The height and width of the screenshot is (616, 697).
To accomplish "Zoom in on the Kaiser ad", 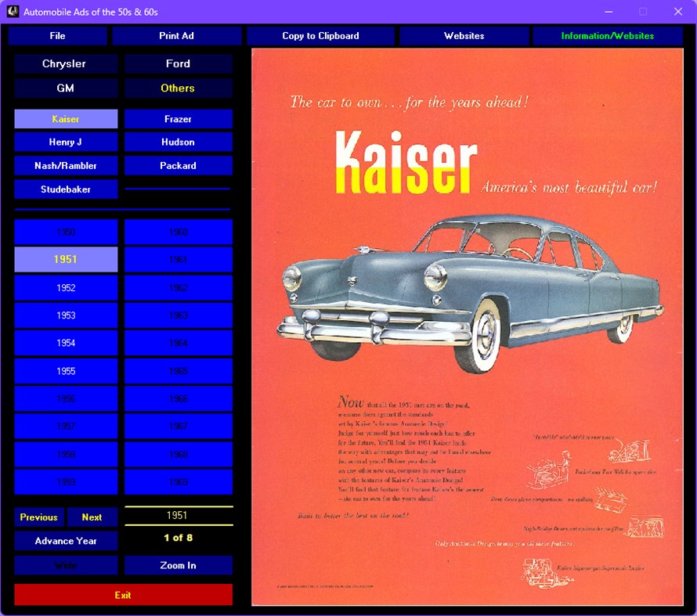I will tap(178, 565).
